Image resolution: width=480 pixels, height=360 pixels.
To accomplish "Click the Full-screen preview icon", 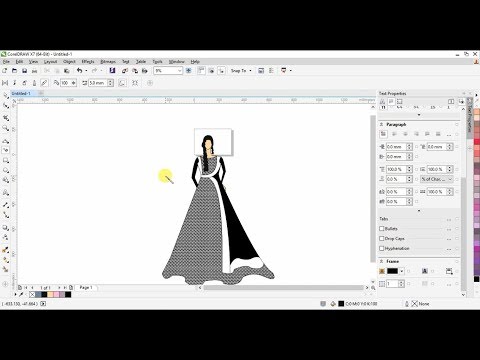I will point(189,71).
